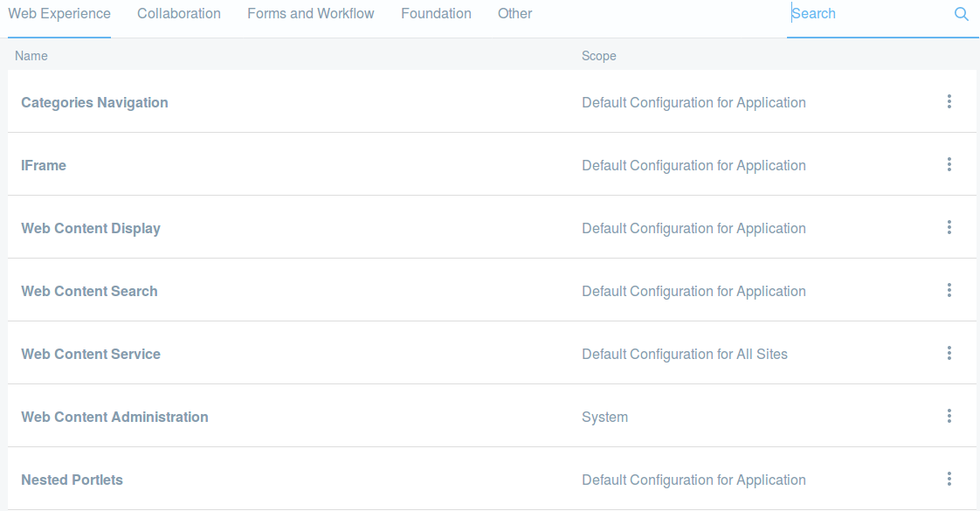The image size is (980, 511).
Task: Click 'Default Configuration for All Sites' scope
Action: (685, 354)
